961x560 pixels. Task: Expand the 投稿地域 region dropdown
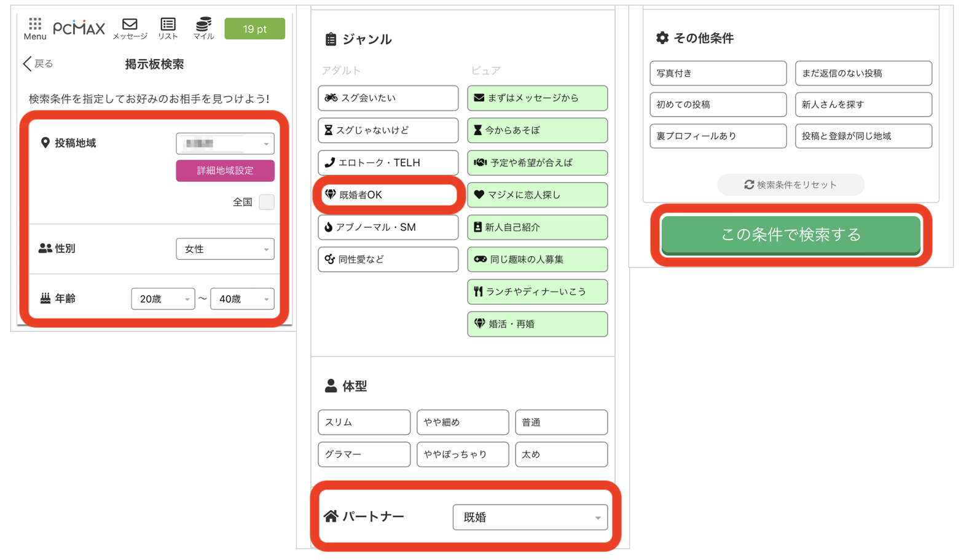pyautogui.click(x=225, y=144)
